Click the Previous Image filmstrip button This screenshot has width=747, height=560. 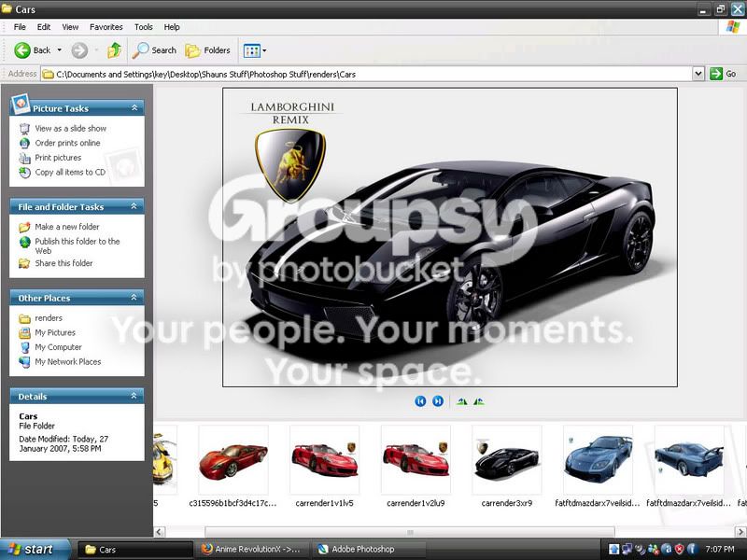tap(420, 401)
